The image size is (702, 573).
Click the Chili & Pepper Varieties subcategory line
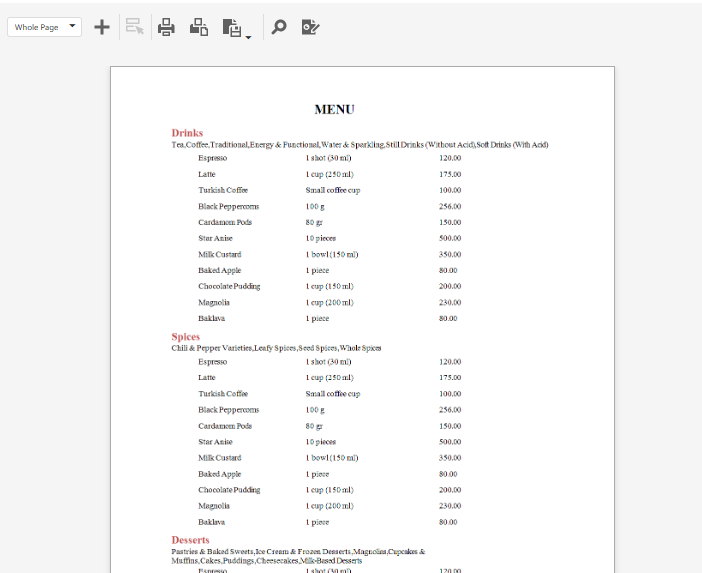click(276, 348)
